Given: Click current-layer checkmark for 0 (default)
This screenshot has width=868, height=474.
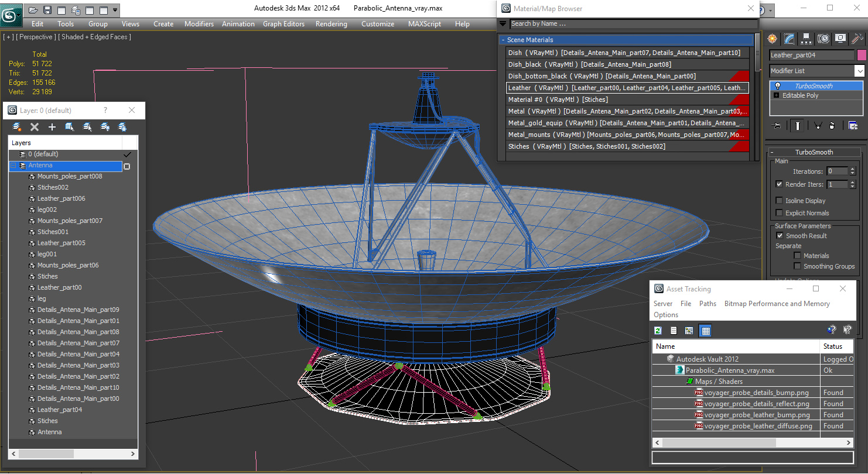Looking at the screenshot, I should pyautogui.click(x=127, y=154).
